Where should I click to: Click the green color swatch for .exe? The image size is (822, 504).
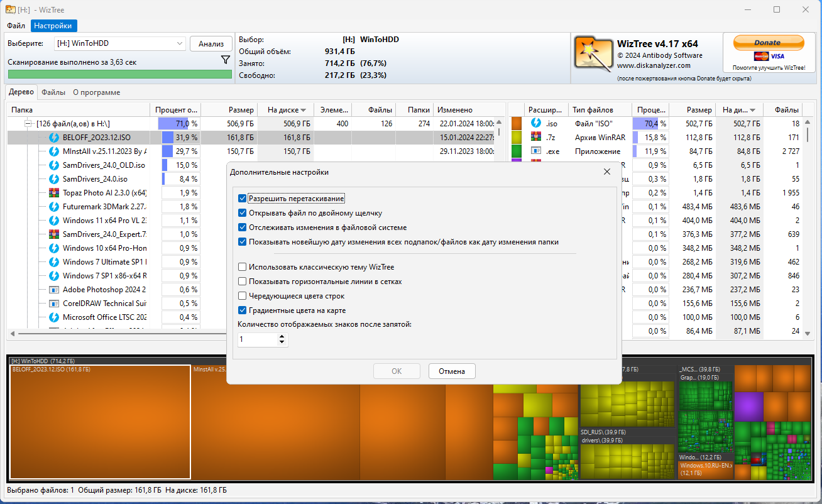pyautogui.click(x=517, y=151)
